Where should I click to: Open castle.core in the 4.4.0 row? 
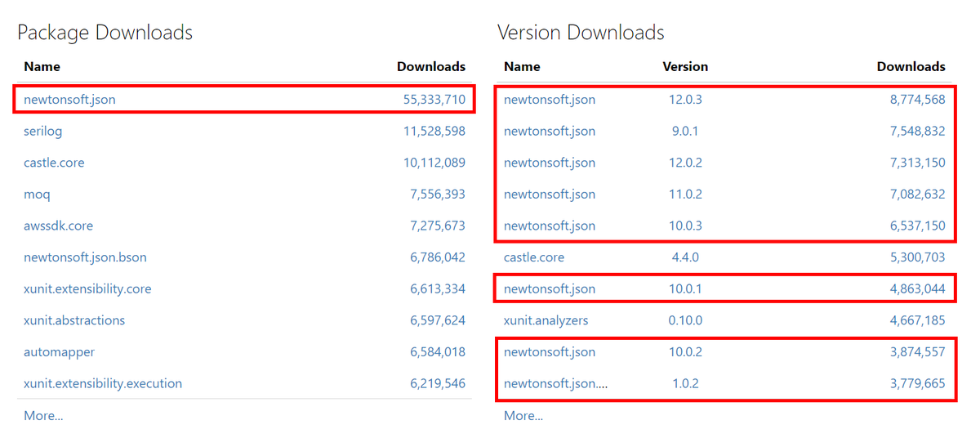click(534, 257)
